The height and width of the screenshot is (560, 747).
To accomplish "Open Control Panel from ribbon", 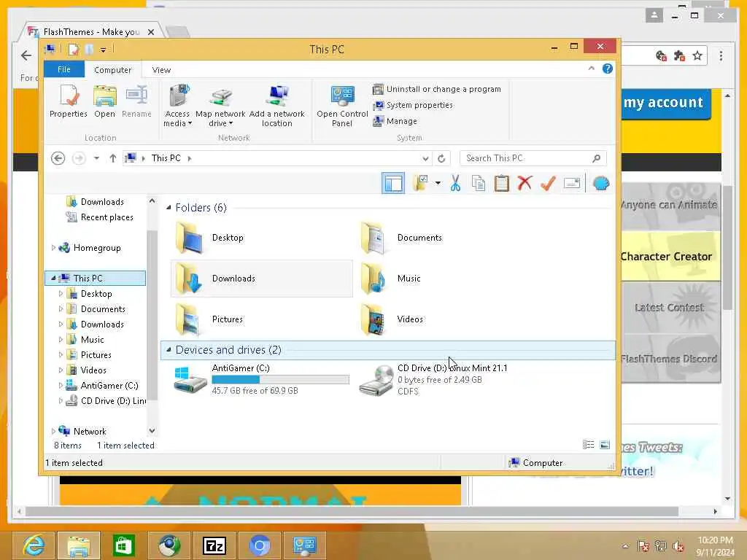I will point(342,106).
